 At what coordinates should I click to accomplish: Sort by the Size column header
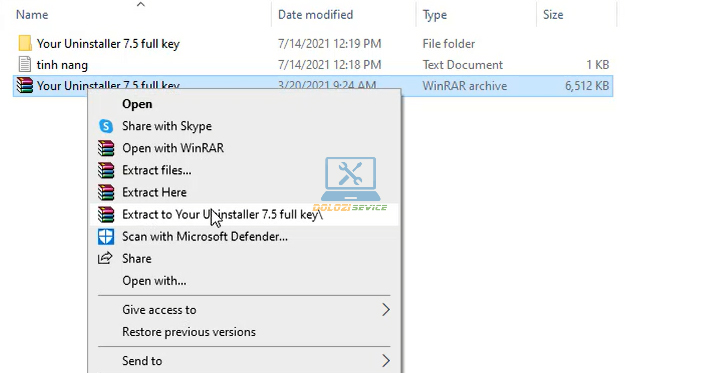[x=553, y=15]
